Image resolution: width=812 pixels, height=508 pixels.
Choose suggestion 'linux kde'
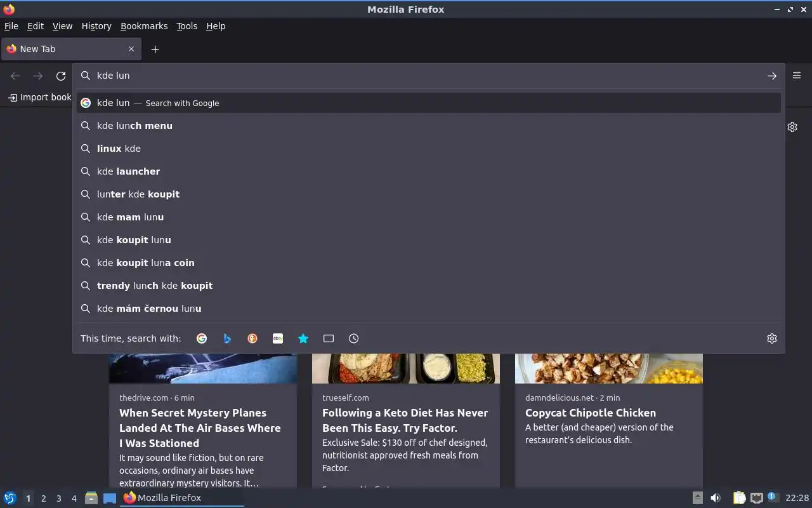pyautogui.click(x=429, y=149)
